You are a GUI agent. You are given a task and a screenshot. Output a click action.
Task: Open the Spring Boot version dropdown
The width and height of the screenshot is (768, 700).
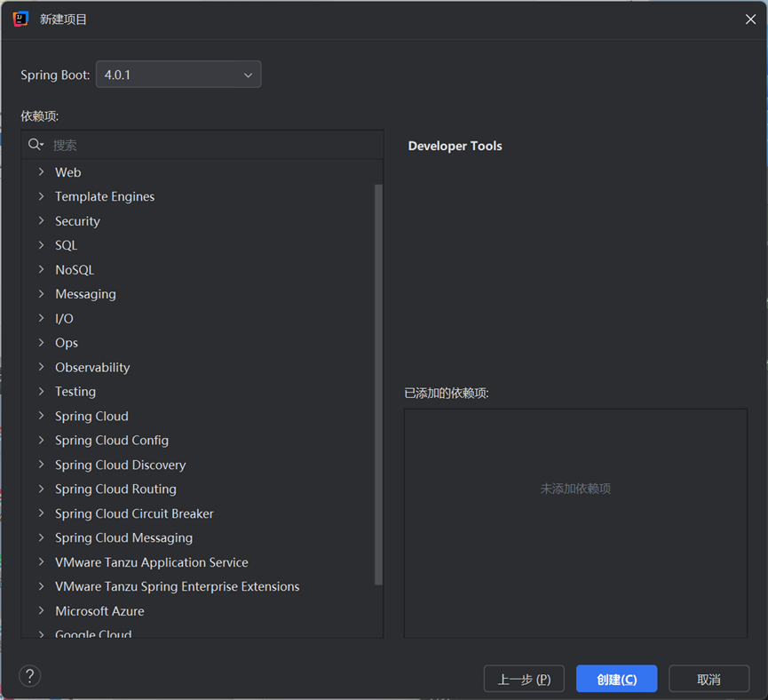tap(178, 75)
